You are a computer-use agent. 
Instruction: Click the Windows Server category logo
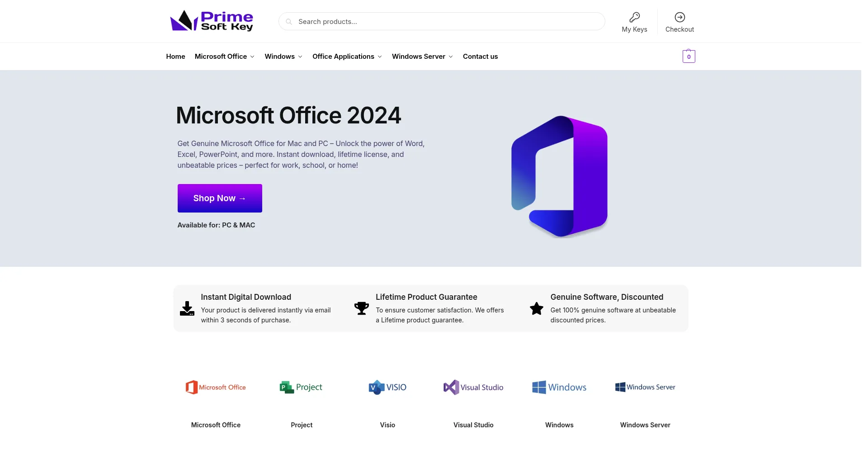point(645,388)
